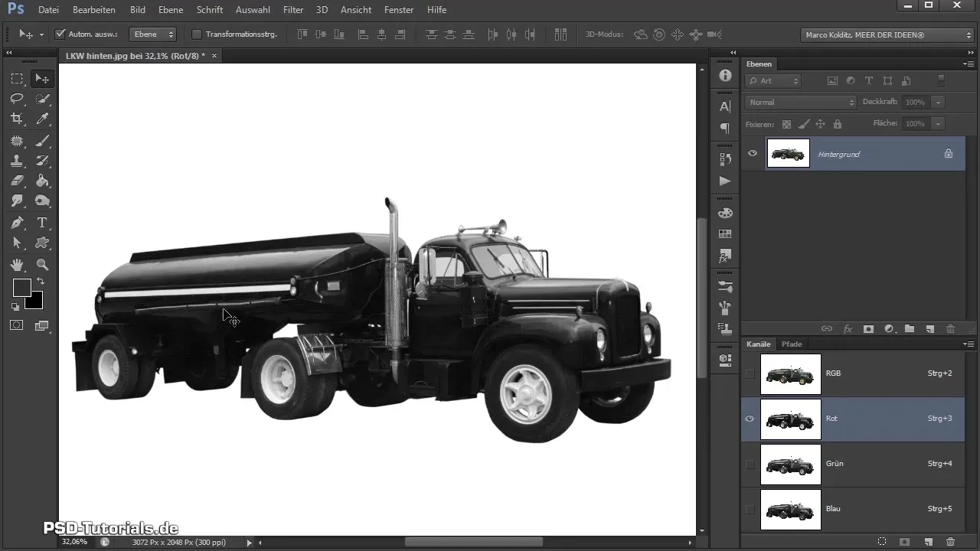Open the Fläche fill dropdown arrow

click(x=938, y=123)
